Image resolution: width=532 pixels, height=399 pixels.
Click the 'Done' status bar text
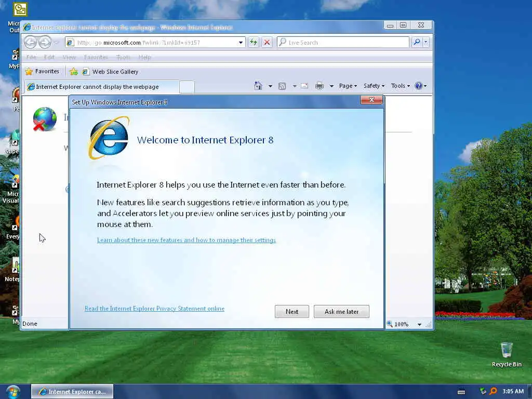pyautogui.click(x=30, y=324)
